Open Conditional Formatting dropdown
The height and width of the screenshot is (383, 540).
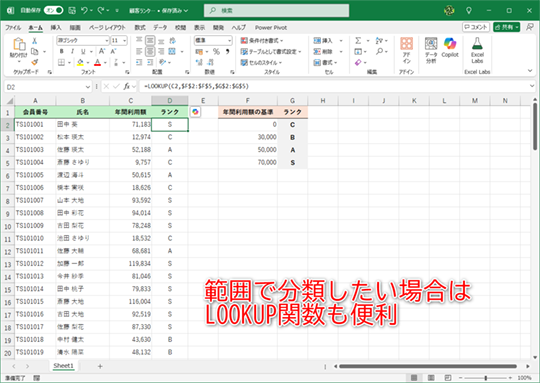[x=261, y=41]
